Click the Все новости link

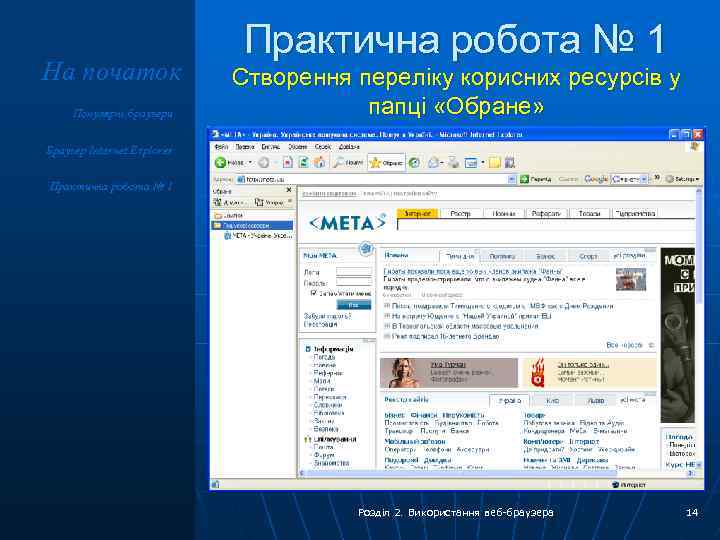(x=624, y=345)
